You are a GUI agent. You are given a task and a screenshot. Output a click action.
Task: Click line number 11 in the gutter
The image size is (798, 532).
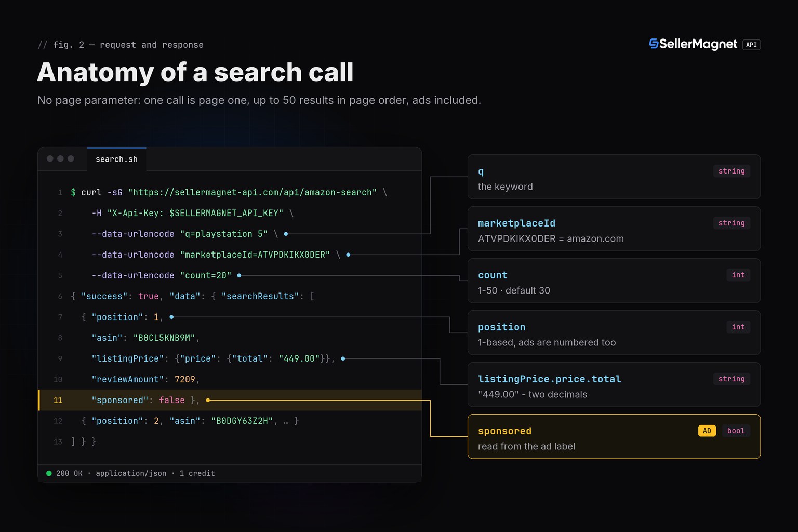58,400
